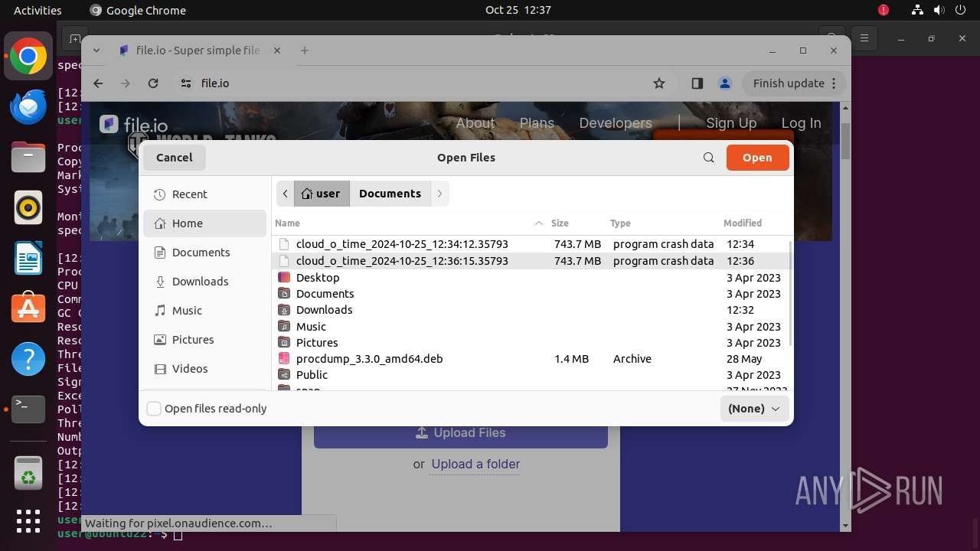980x551 pixels.
Task: Show Applications grid in dock
Action: pyautogui.click(x=28, y=521)
